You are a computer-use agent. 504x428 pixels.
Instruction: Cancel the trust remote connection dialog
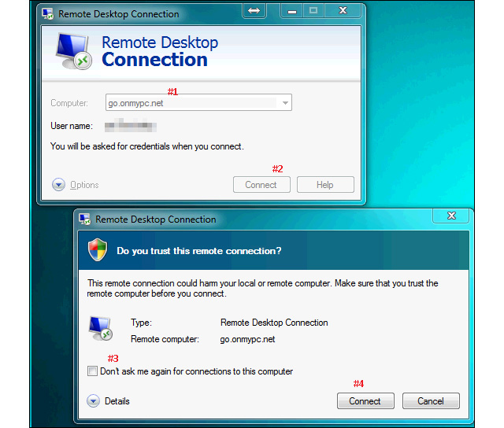[x=431, y=401]
